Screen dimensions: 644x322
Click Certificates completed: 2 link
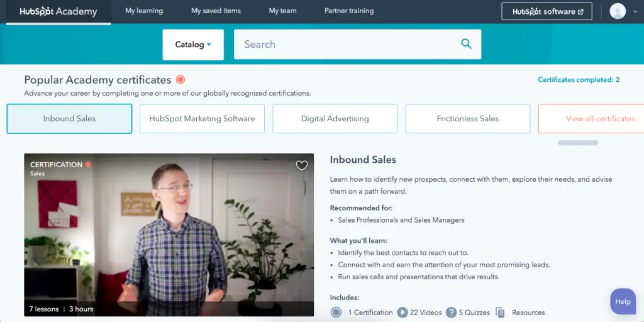(579, 80)
